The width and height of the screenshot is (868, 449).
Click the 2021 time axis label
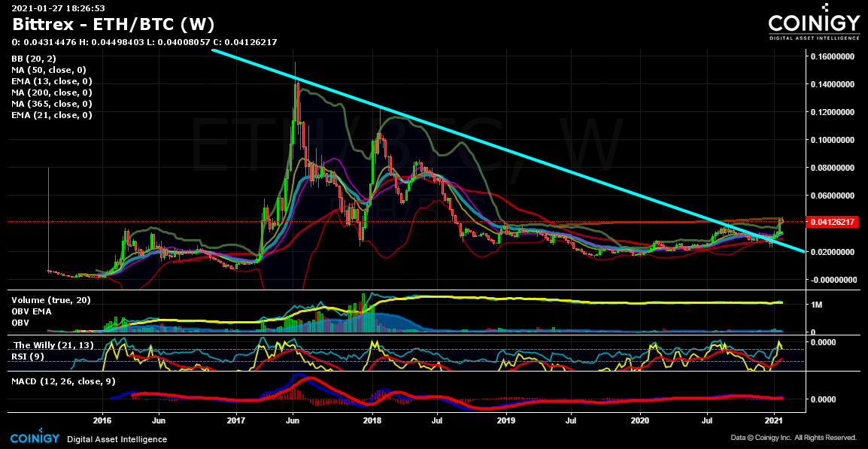pos(775,420)
